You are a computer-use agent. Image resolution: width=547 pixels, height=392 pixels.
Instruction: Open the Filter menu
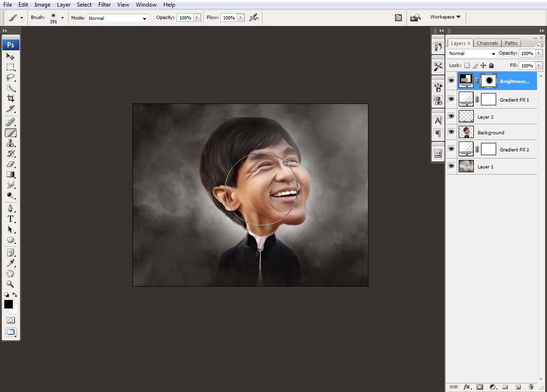click(x=104, y=5)
